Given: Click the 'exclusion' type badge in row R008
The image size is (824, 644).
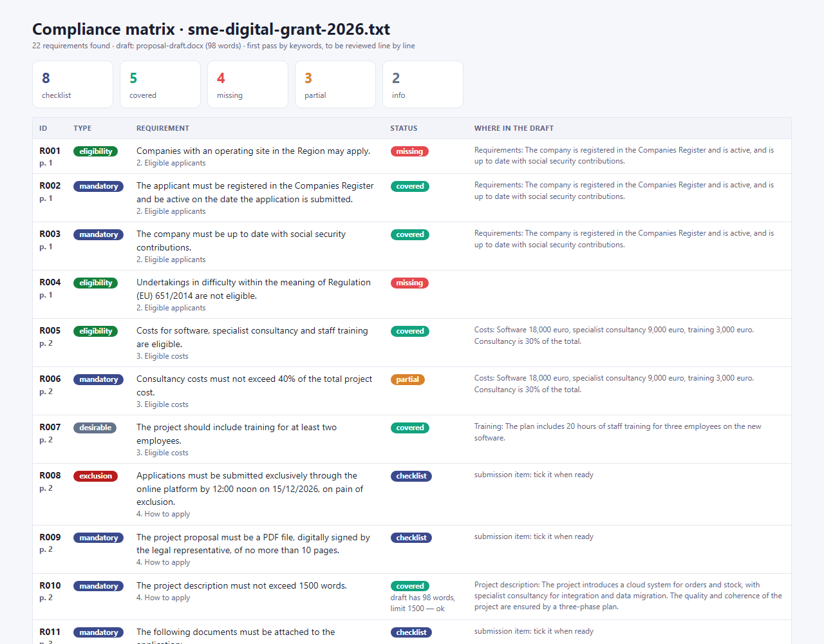Looking at the screenshot, I should pyautogui.click(x=96, y=476).
